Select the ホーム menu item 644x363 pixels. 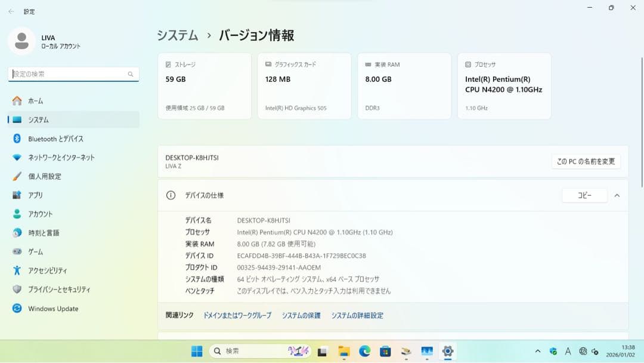point(73,101)
